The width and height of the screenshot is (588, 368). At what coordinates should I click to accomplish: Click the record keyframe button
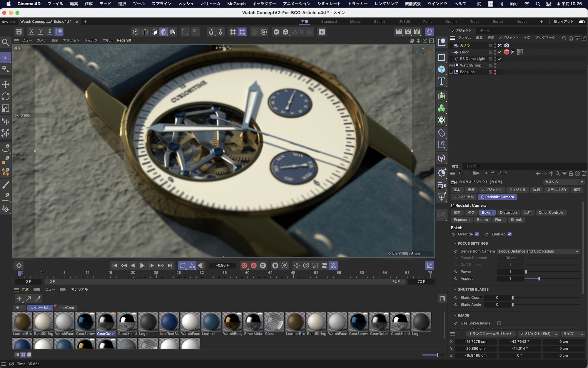(244, 266)
